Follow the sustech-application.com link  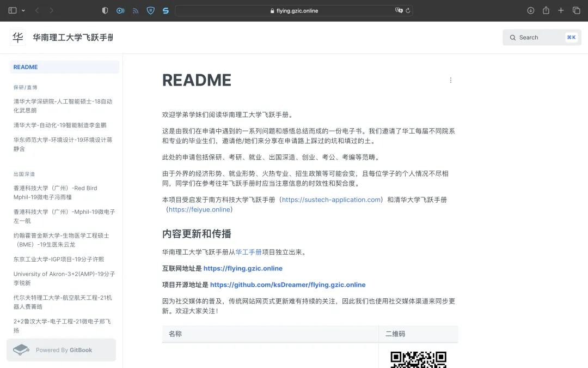[x=331, y=200]
